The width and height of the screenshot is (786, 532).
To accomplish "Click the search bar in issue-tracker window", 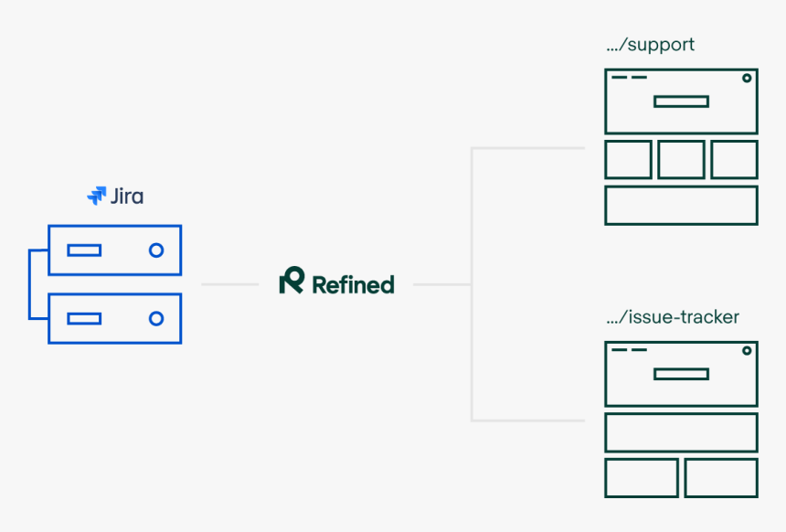I will point(681,374).
